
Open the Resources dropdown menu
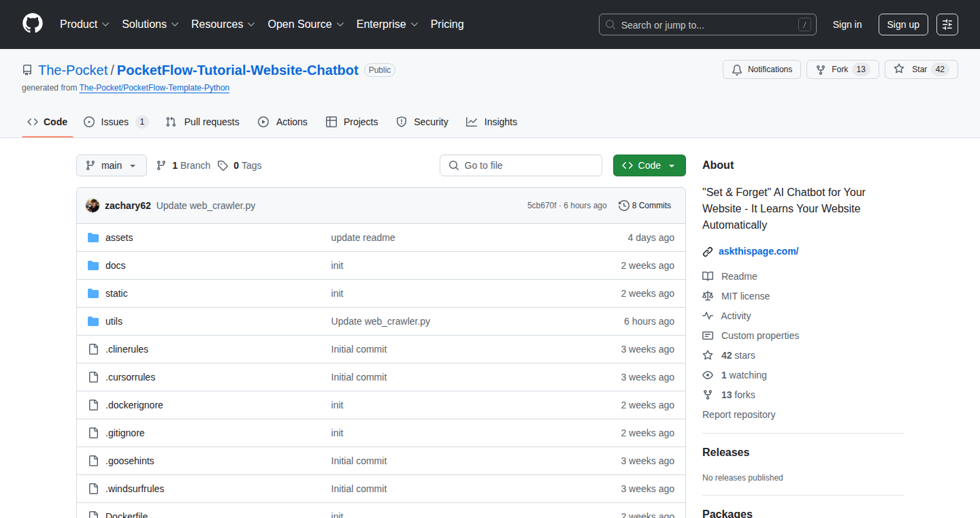223,25
